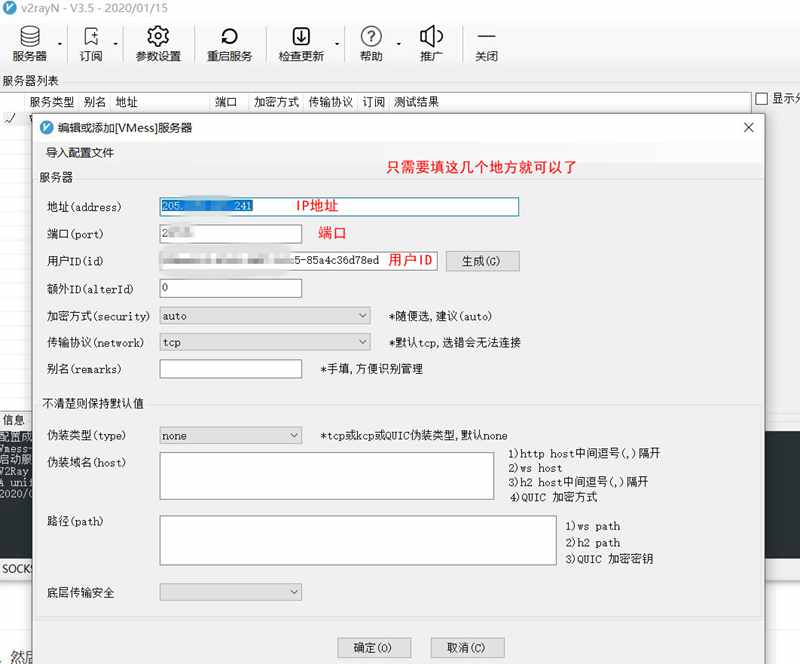Image resolution: width=800 pixels, height=664 pixels.
Task: Expand the 帮助 toolbar dropdown arrow
Action: coord(398,44)
